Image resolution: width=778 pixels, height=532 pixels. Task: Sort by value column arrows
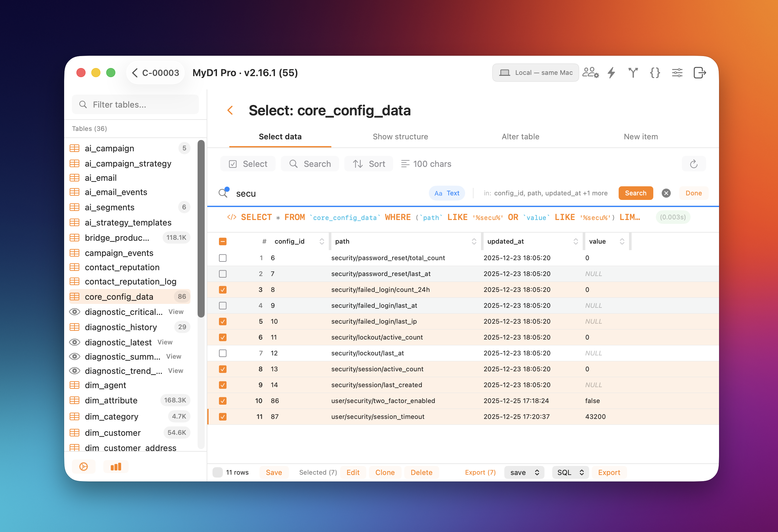(x=622, y=241)
